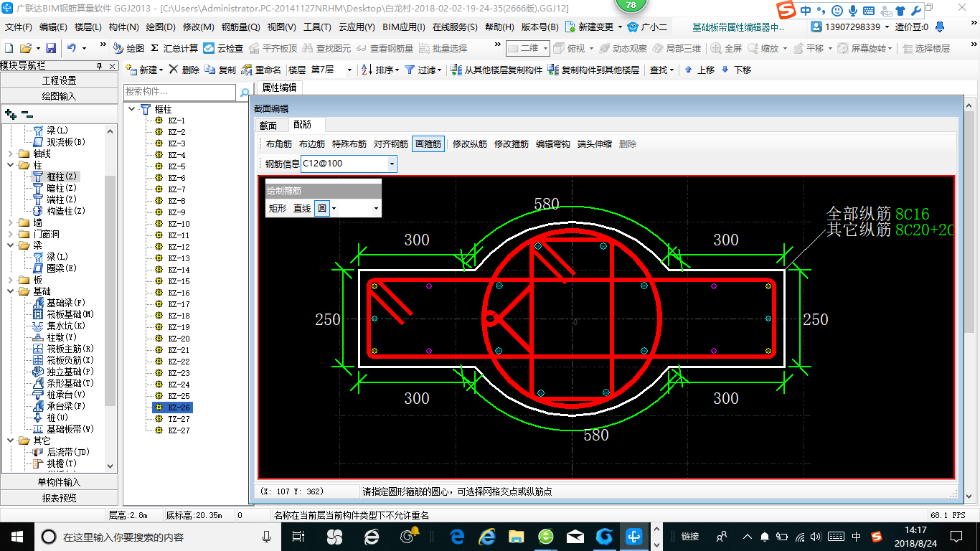Viewport: 980px width, 551px height.
Task: Open the 二维 view mode dropdown
Action: [x=545, y=48]
